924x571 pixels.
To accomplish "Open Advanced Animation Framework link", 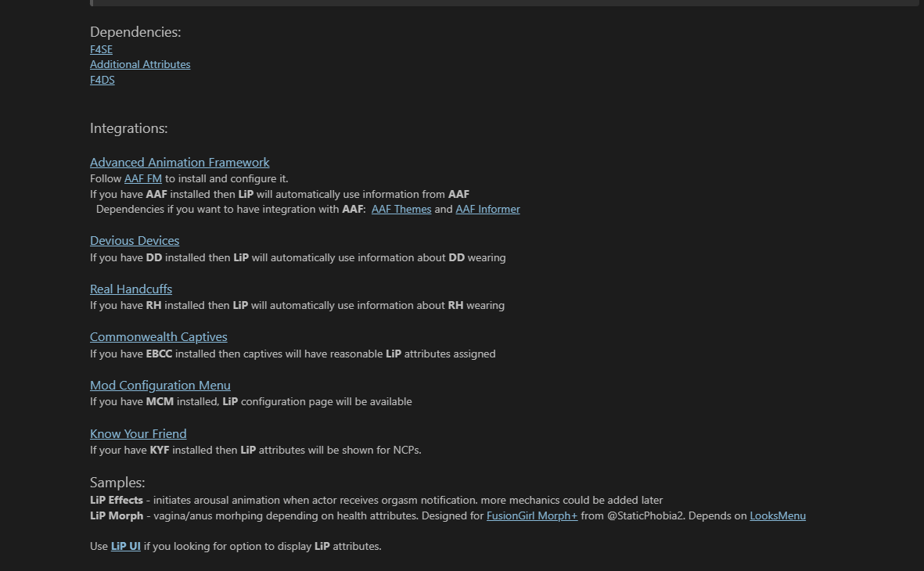I will point(179,163).
